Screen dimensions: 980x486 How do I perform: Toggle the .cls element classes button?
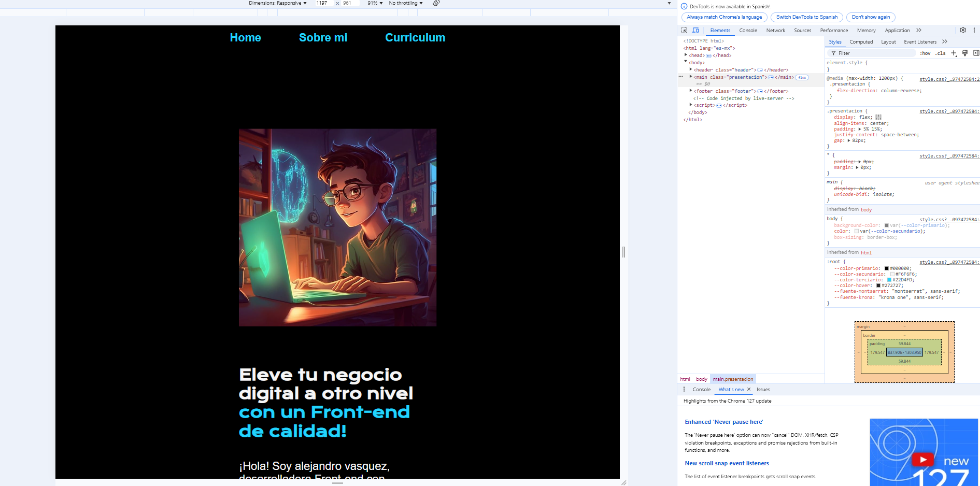tap(941, 53)
